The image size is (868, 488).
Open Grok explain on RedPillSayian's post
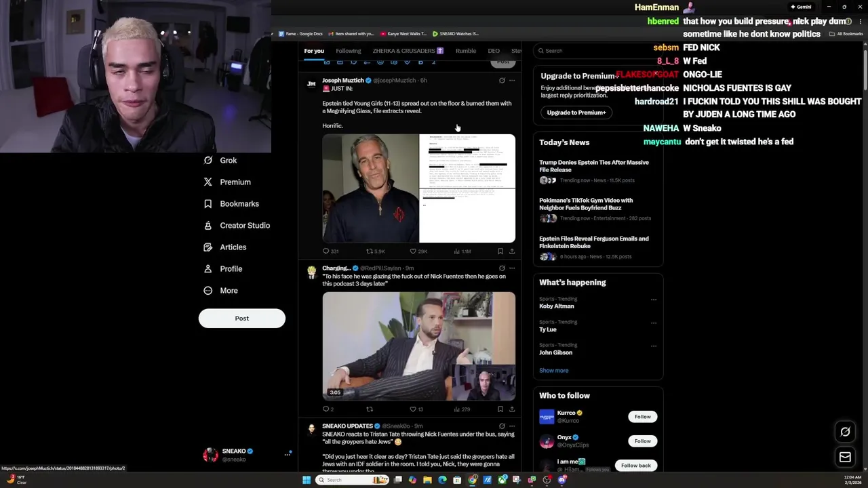pos(502,268)
